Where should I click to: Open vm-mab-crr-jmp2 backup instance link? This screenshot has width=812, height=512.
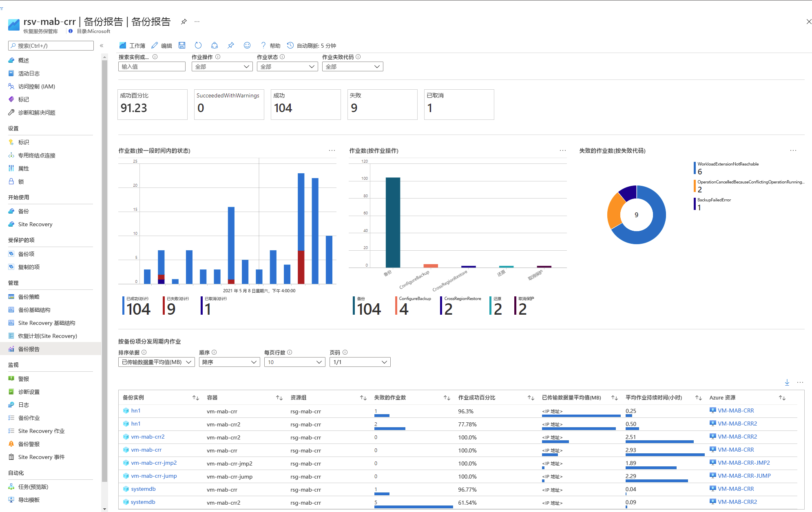(x=154, y=463)
